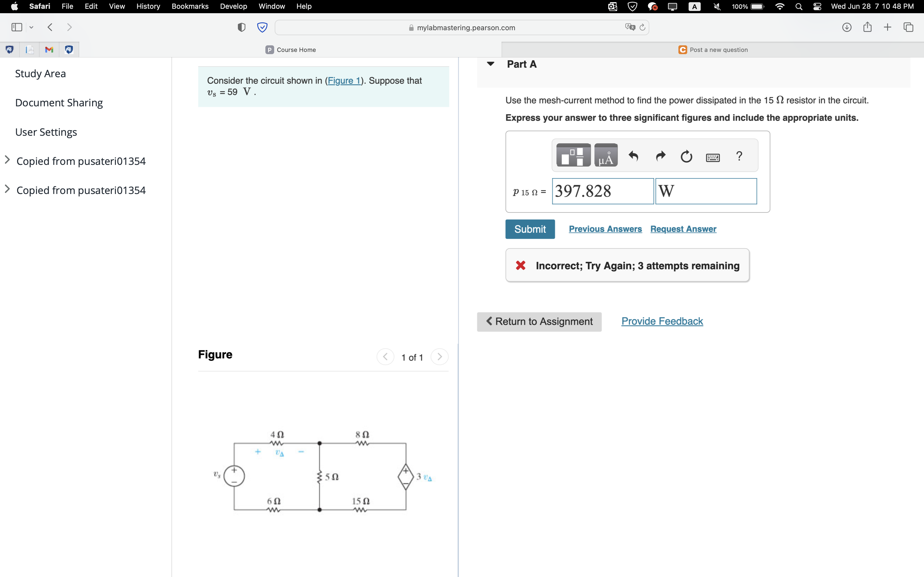Open the Bookmarks menu

pos(190,6)
